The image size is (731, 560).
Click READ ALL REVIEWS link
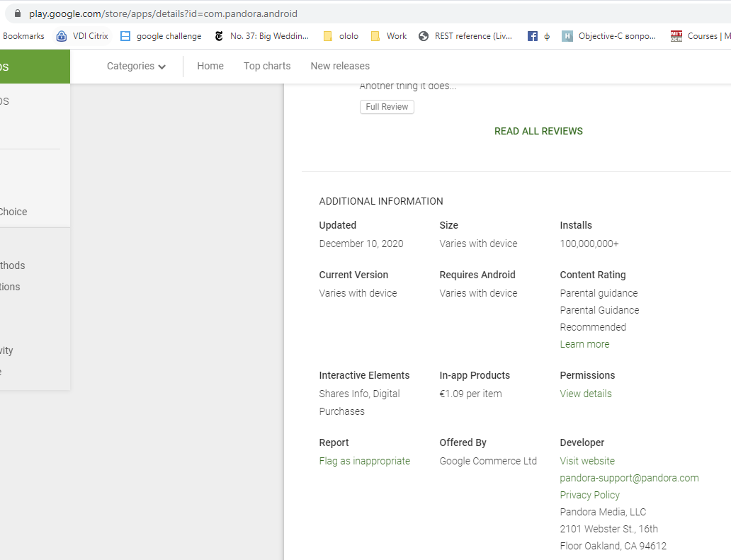pyautogui.click(x=538, y=132)
